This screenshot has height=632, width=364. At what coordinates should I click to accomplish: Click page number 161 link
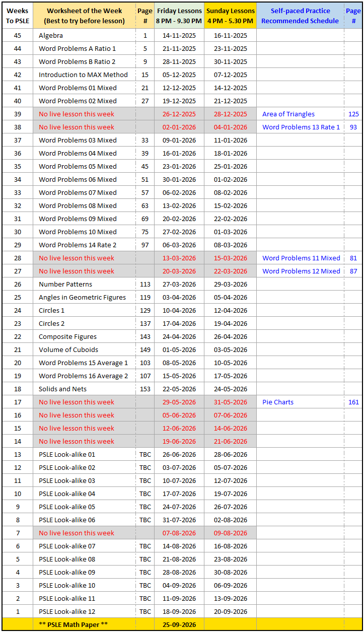point(353,402)
